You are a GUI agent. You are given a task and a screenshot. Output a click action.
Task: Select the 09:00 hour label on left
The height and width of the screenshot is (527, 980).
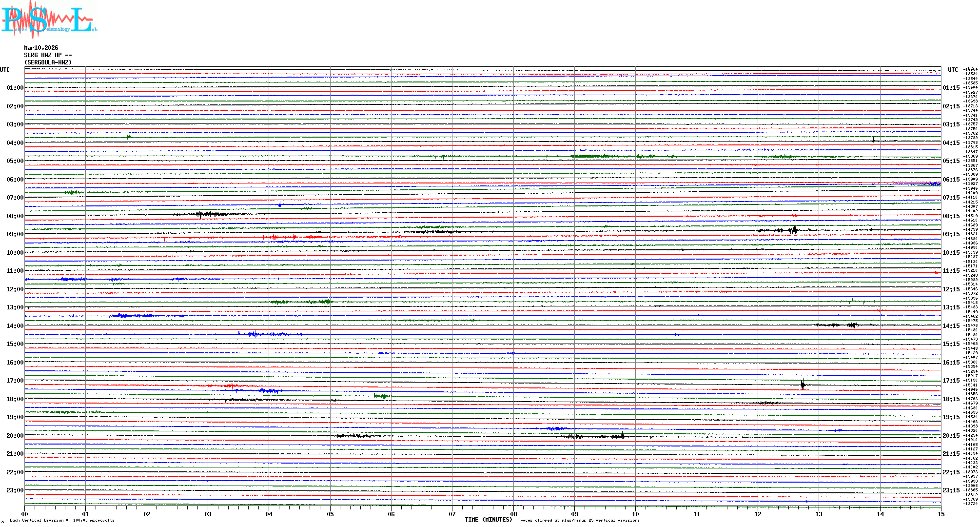15,234
